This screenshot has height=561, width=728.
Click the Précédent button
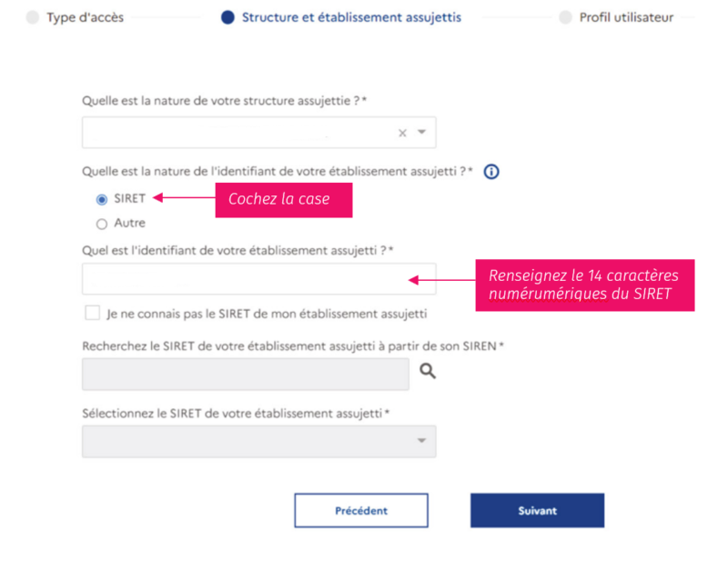click(x=360, y=510)
